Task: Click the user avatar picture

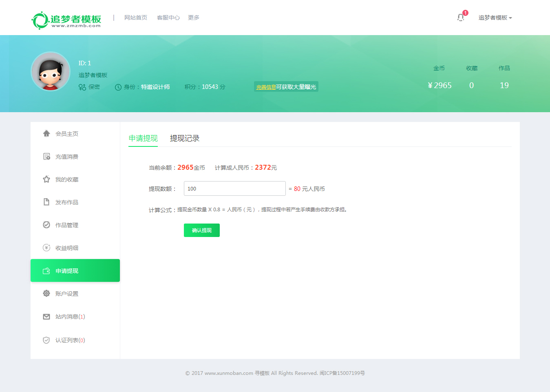Action: 51,71
